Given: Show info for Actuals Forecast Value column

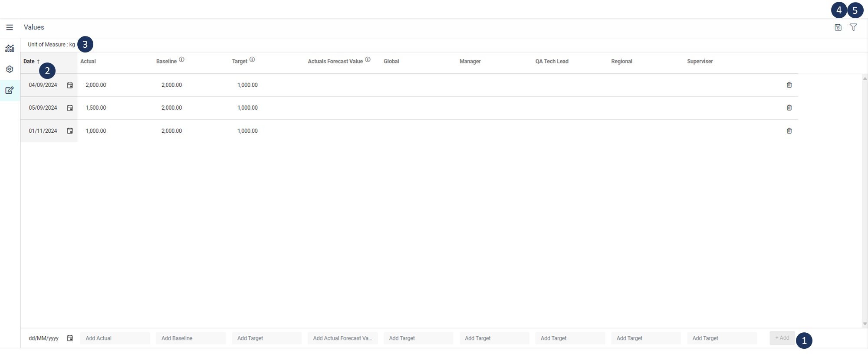Looking at the screenshot, I should click(x=368, y=59).
